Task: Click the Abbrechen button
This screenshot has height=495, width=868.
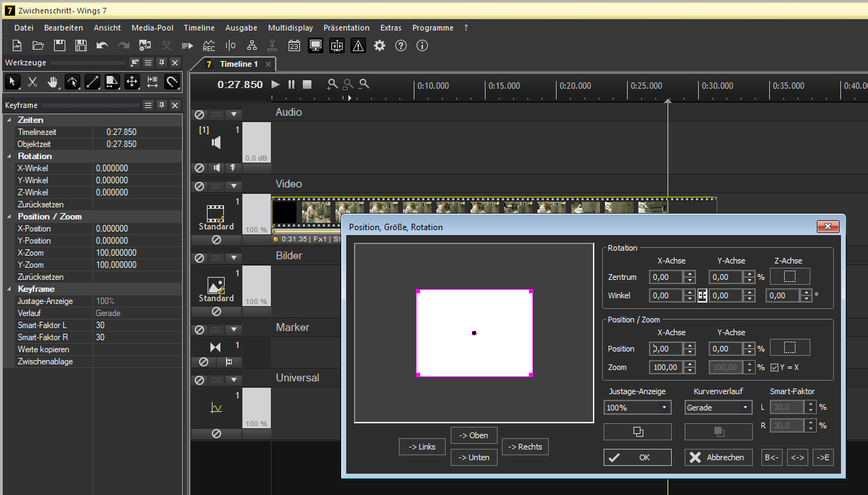Action: (x=719, y=457)
